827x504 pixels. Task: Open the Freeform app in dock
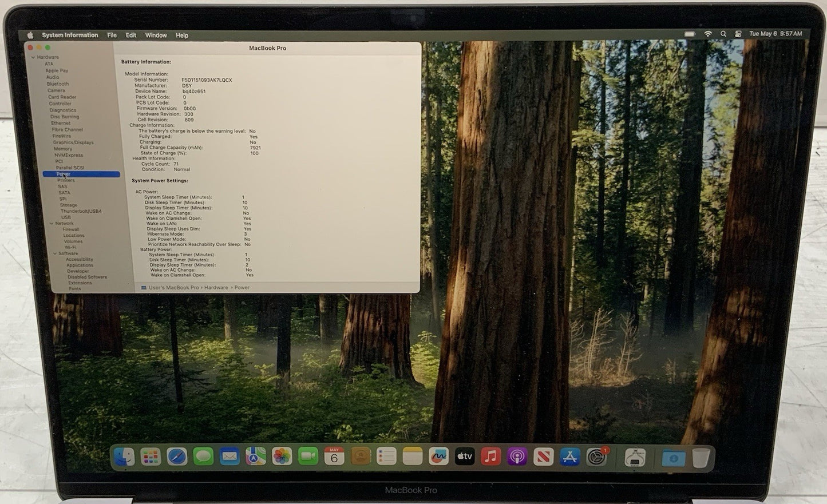438,457
